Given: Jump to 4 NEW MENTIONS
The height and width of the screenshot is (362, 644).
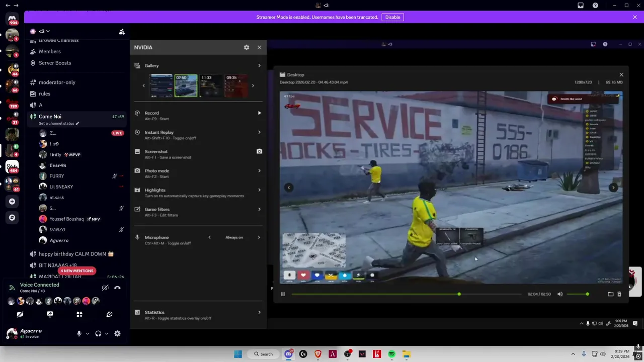Looking at the screenshot, I should (77, 270).
